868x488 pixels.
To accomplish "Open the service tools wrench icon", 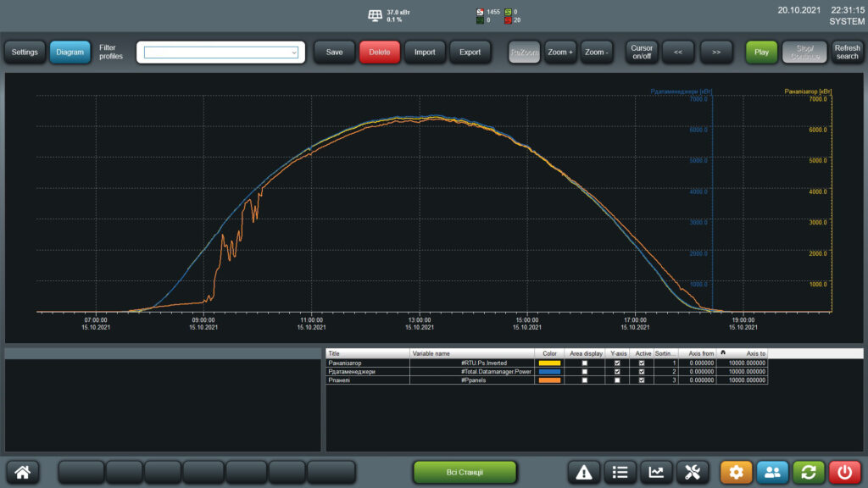I will point(693,472).
